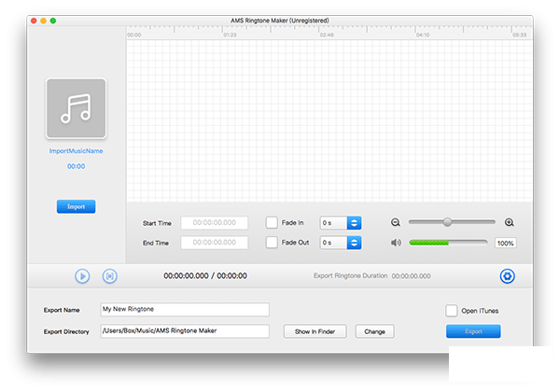Image resolution: width=560 pixels, height=392 pixels.
Task: Enable the Fade Out checkbox
Action: (272, 243)
